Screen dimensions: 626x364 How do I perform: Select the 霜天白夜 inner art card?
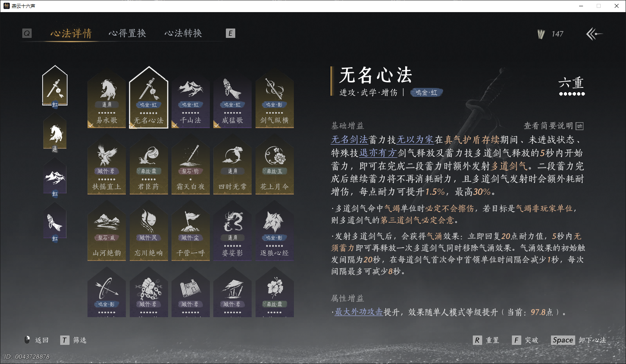coord(190,164)
